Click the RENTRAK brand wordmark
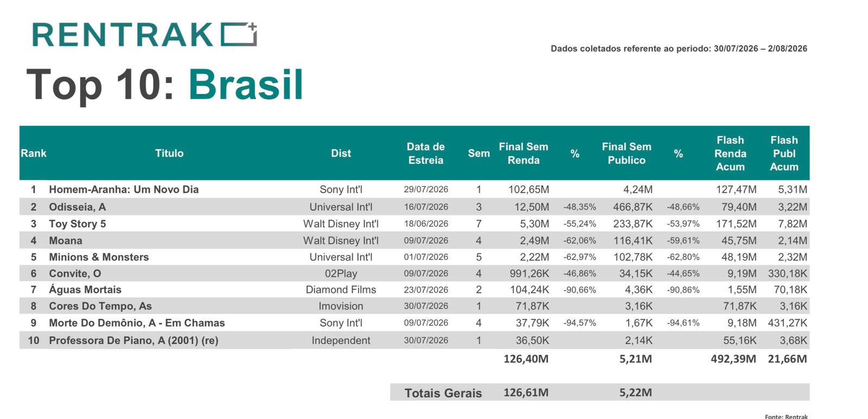Image resolution: width=868 pixels, height=419 pixels. [x=123, y=35]
